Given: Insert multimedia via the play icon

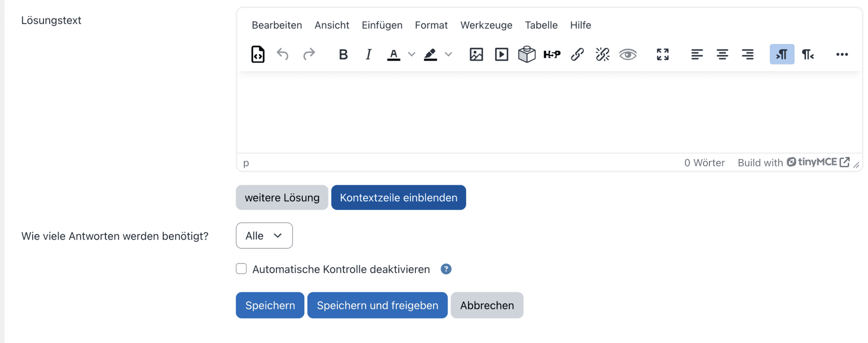Looking at the screenshot, I should (502, 54).
